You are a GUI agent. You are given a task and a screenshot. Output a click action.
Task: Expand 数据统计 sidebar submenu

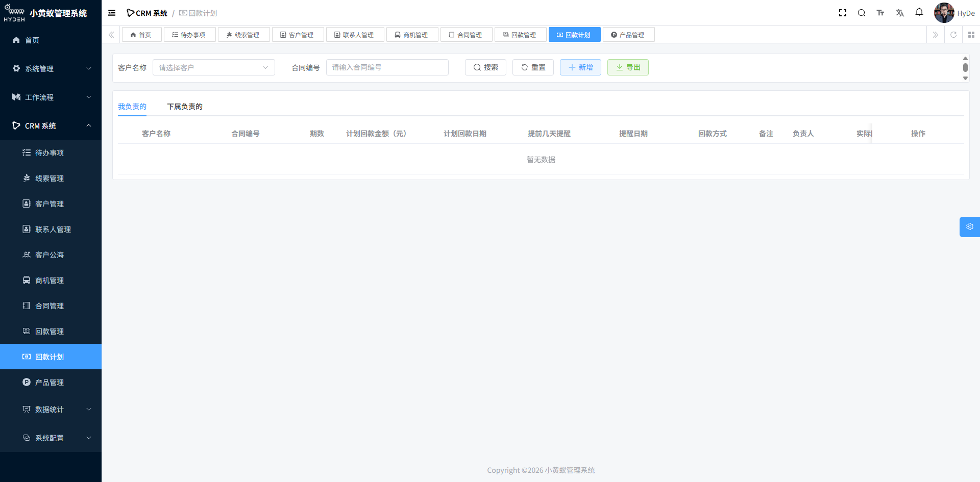point(51,409)
